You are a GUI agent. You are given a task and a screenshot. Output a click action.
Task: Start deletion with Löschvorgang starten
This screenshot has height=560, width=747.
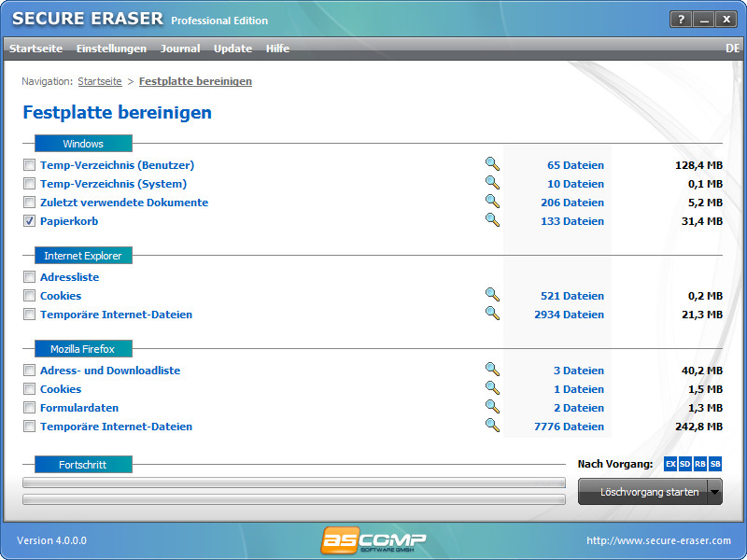(x=643, y=492)
